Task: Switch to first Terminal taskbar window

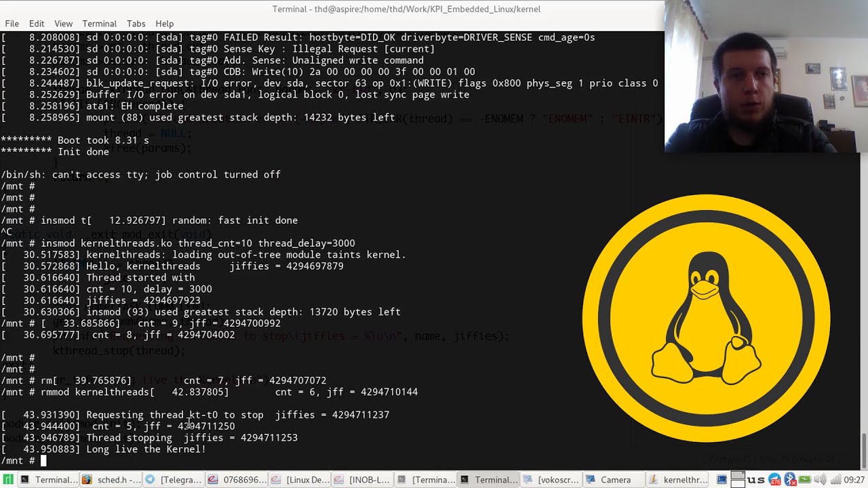Action: tap(48, 480)
